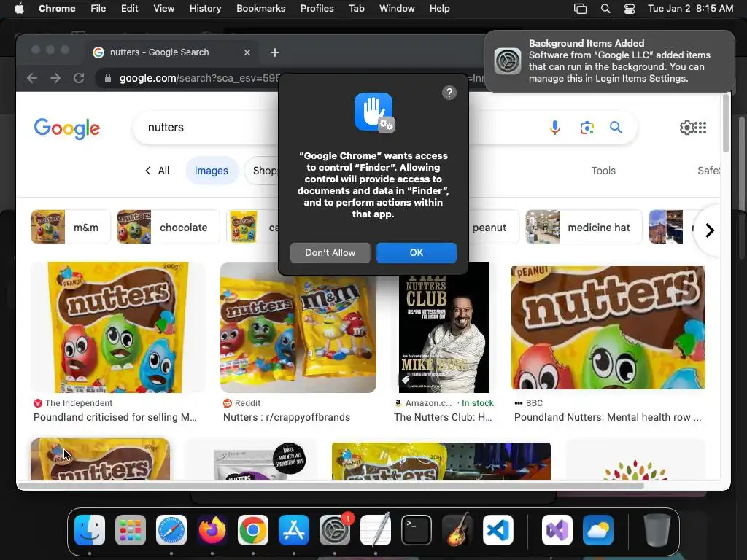The image size is (747, 560).
Task: Select the chocolate filter chip
Action: pos(169,227)
